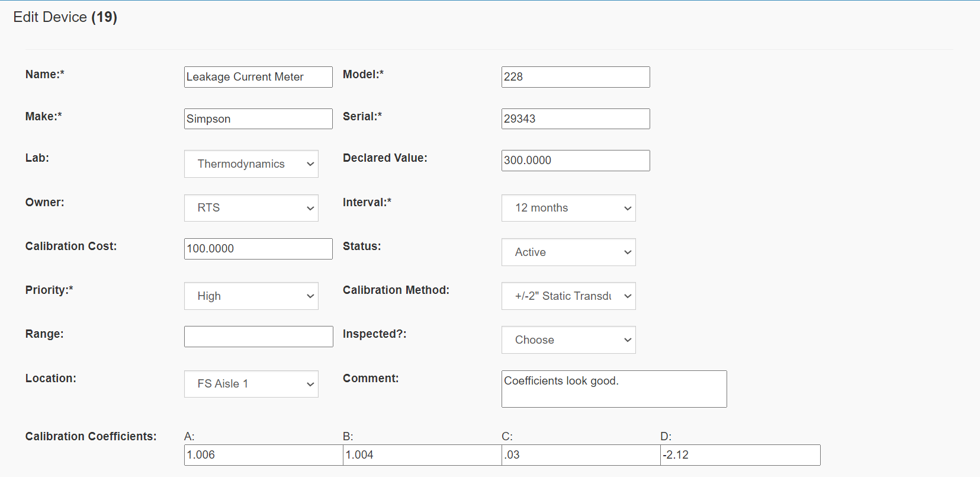Open the Inspected dropdown showing Choose
980x477 pixels.
point(568,340)
